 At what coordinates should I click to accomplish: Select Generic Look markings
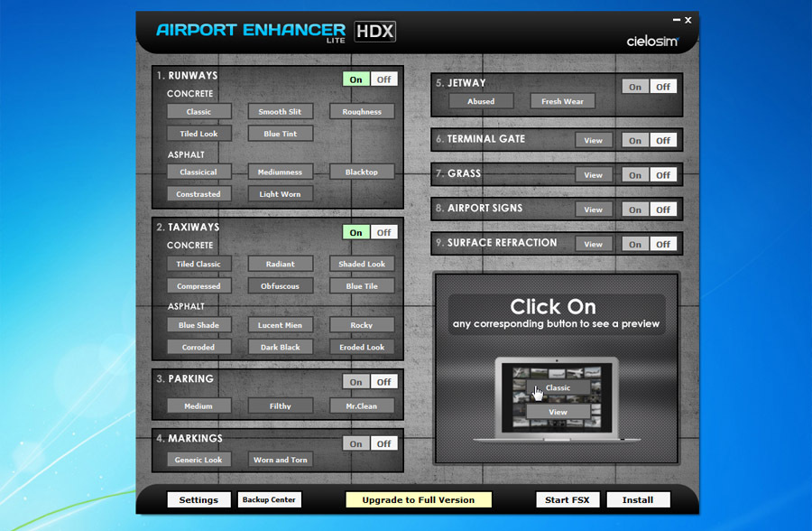pos(198,460)
